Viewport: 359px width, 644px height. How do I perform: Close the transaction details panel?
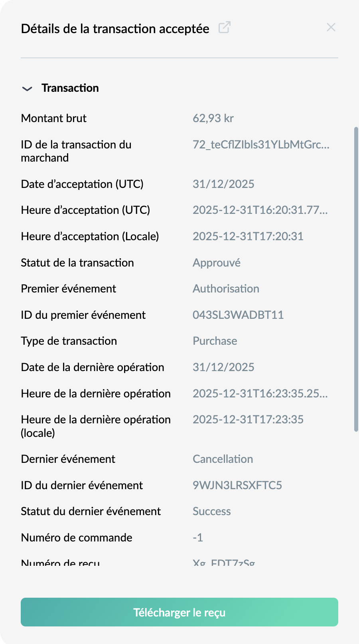point(331,28)
